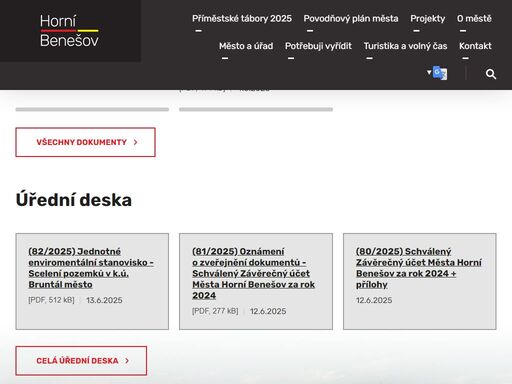512x384 pixels.
Task: Click date text 13.6.2025
Action: [104, 300]
